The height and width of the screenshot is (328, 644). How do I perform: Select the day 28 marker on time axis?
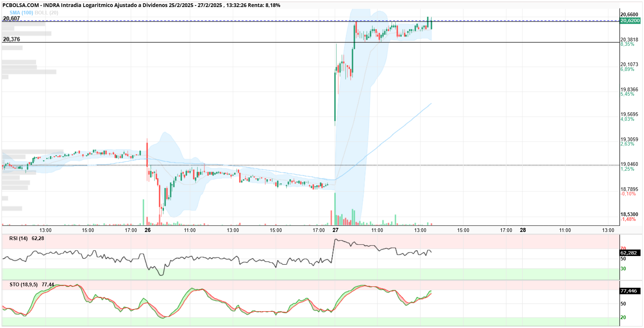[523, 230]
